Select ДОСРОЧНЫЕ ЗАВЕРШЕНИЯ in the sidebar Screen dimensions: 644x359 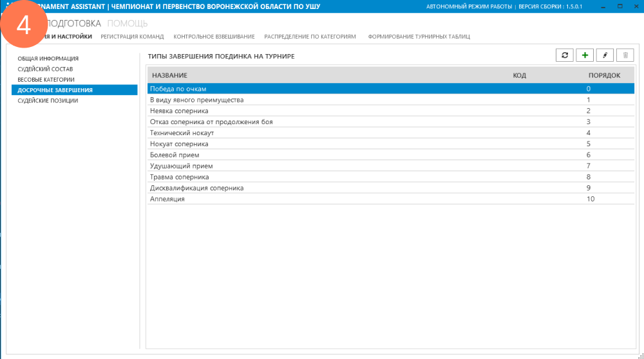[74, 90]
